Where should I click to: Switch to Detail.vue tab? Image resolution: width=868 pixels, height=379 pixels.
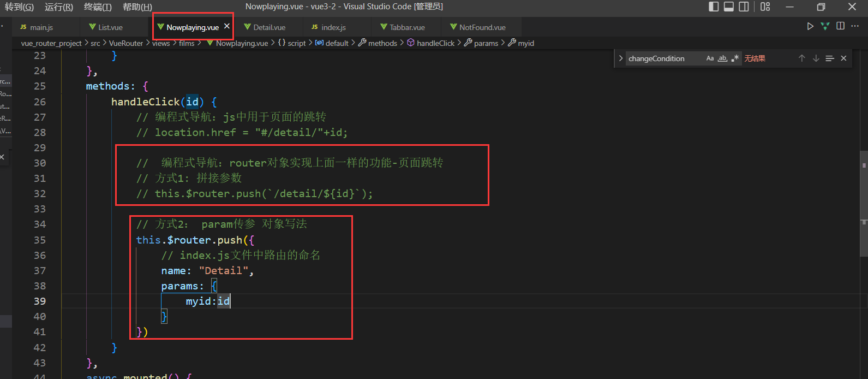[269, 27]
